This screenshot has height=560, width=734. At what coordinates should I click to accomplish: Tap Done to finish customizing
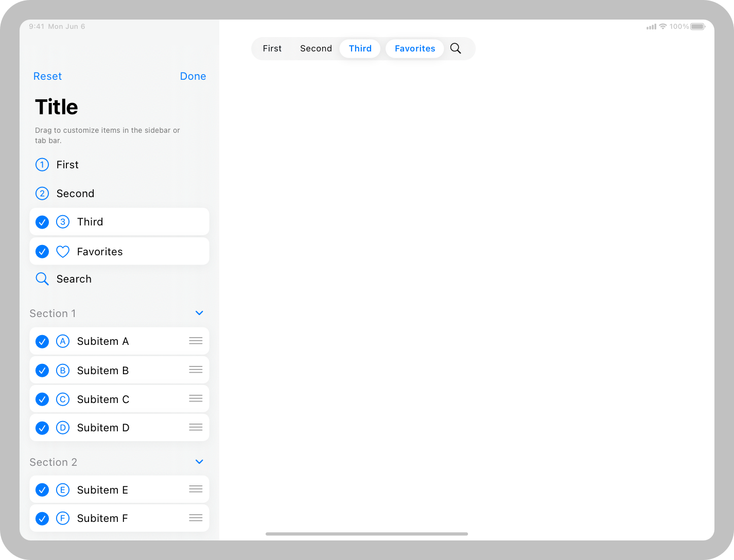[x=193, y=76]
